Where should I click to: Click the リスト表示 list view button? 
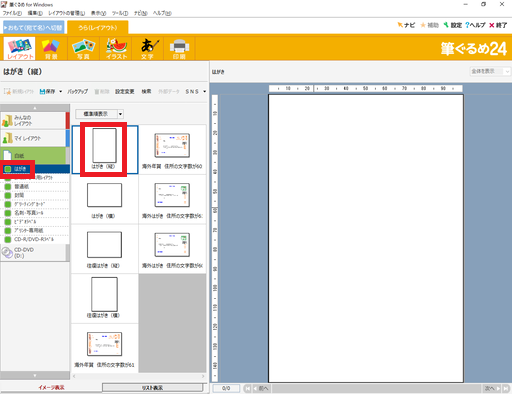(x=152, y=388)
